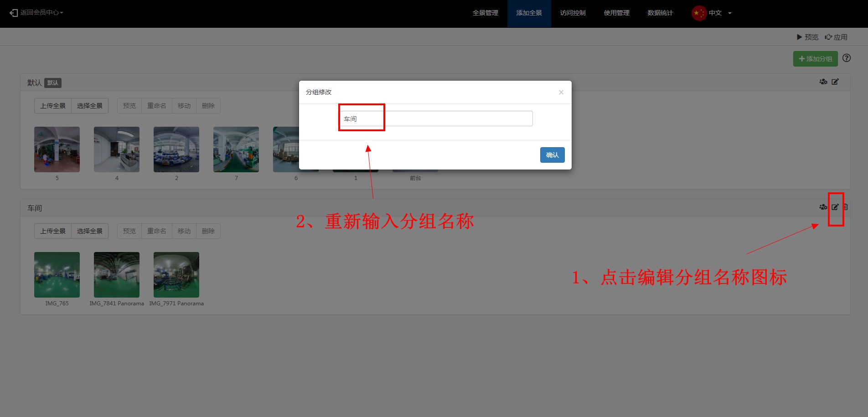Open the 中文 language dropdown
Image resolution: width=868 pixels, height=417 pixels.
pyautogui.click(x=712, y=13)
